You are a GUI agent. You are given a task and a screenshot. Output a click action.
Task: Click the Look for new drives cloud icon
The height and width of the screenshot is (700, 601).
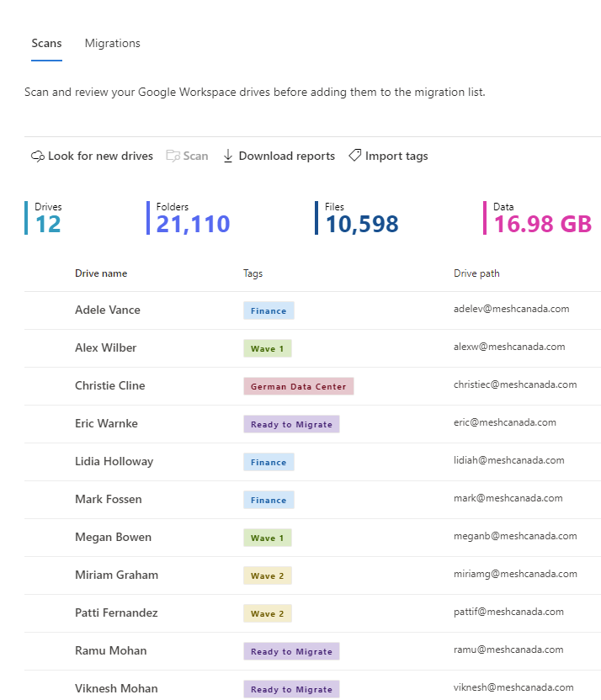point(38,156)
